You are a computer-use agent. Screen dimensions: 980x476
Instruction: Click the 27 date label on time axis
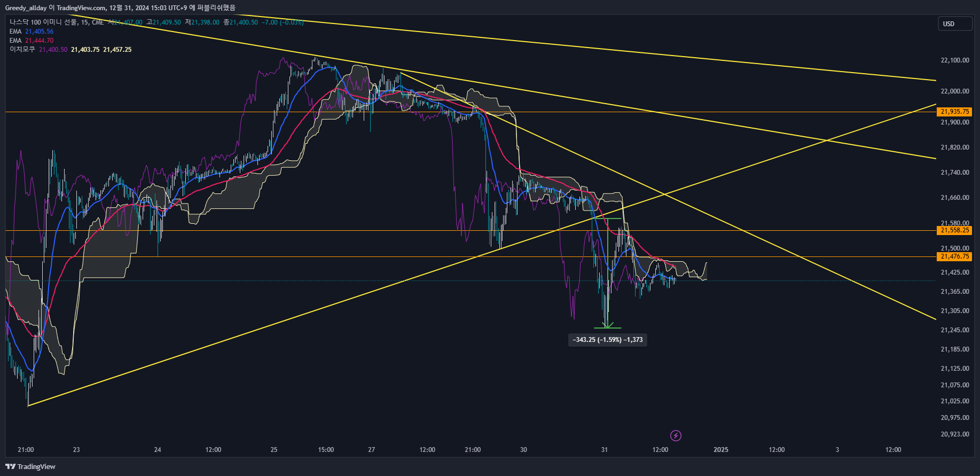tap(372, 450)
